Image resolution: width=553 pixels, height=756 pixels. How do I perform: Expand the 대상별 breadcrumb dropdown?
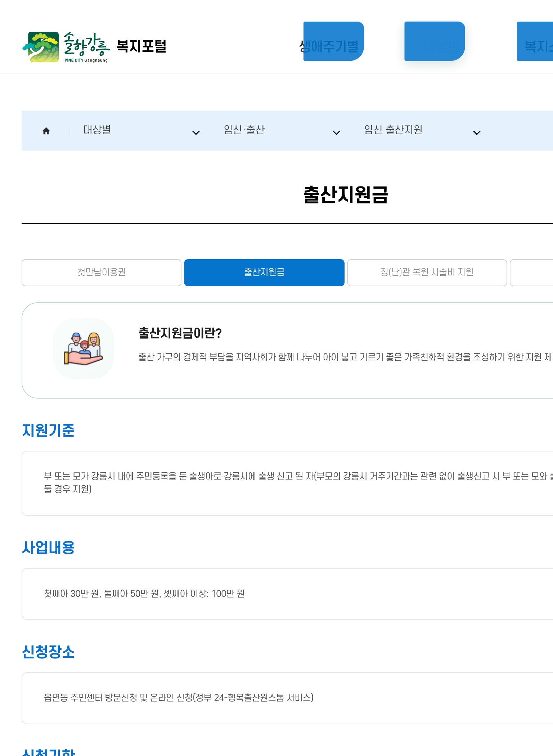142,130
